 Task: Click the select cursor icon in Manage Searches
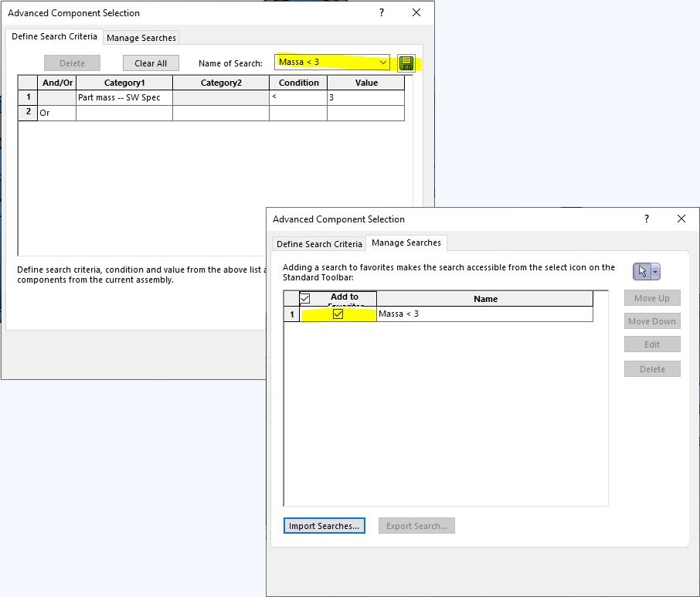pyautogui.click(x=642, y=271)
